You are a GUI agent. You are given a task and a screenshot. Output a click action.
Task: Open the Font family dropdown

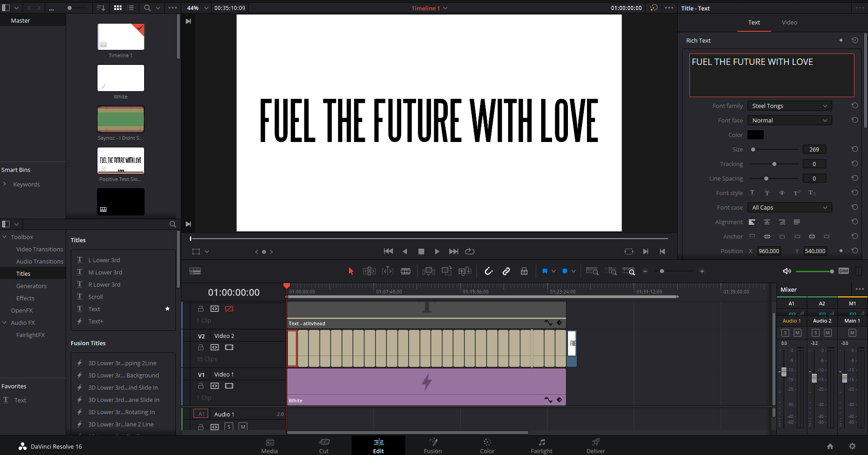pos(789,106)
